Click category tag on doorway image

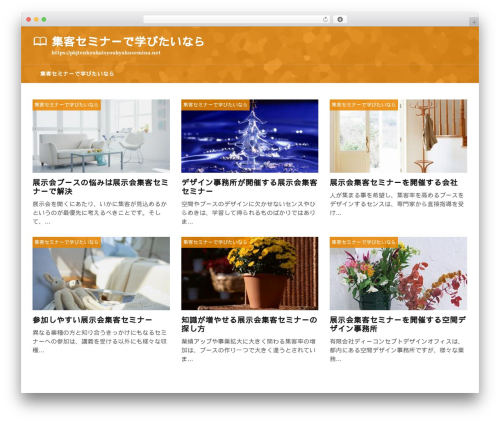coord(364,105)
